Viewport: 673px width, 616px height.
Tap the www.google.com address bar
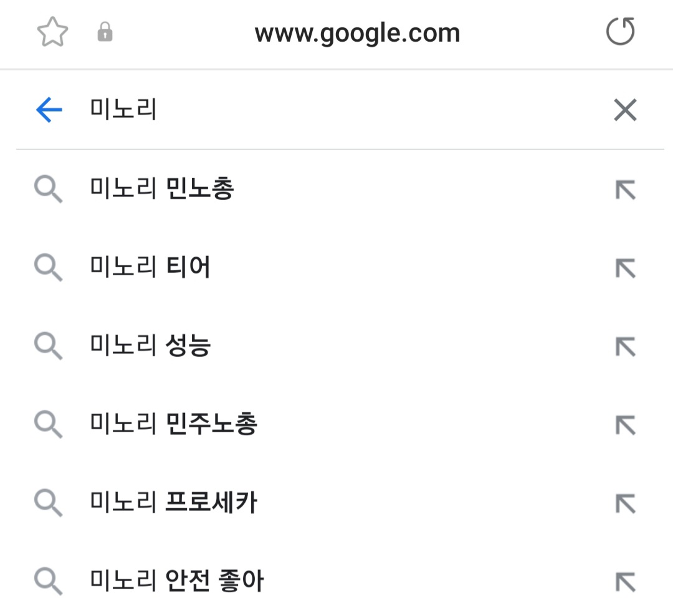(357, 33)
